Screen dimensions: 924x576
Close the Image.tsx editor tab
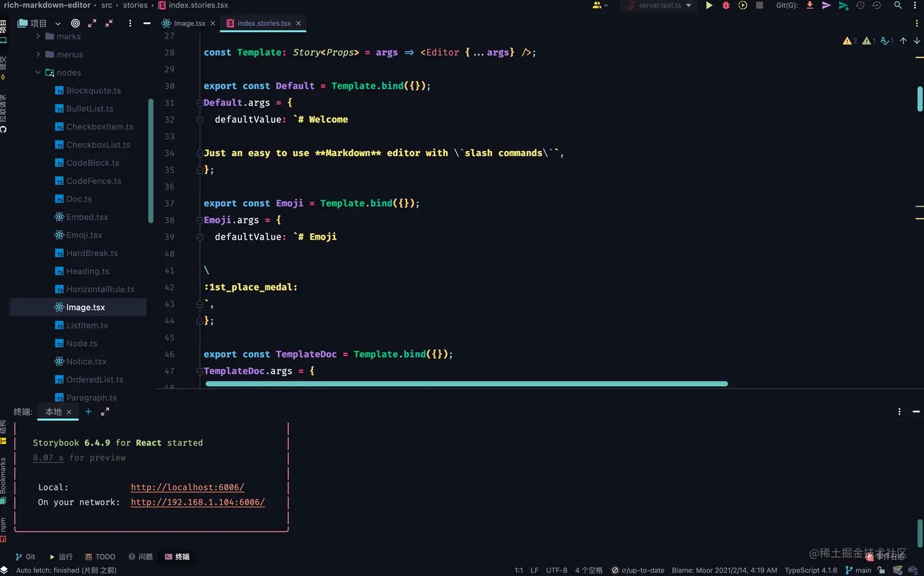[213, 23]
